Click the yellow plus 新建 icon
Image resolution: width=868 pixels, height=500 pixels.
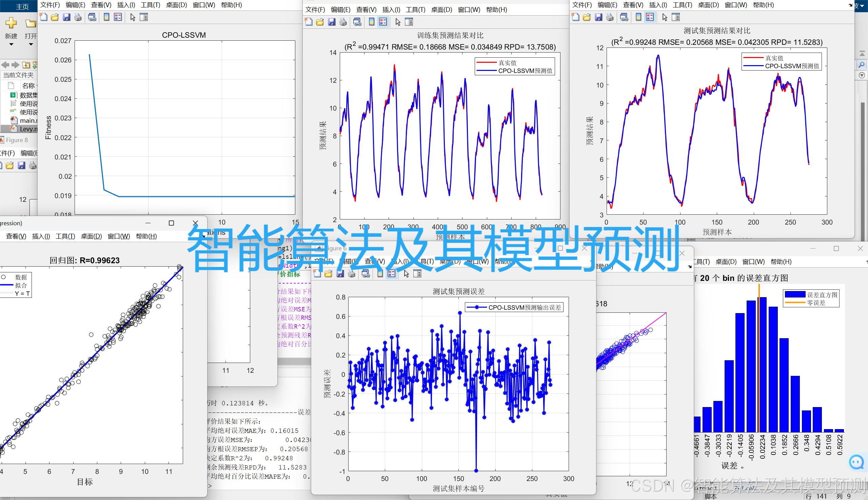click(x=11, y=23)
